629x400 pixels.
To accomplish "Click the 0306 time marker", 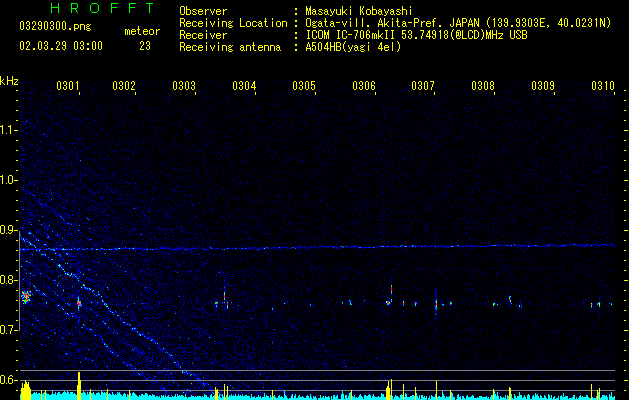I will (x=364, y=85).
